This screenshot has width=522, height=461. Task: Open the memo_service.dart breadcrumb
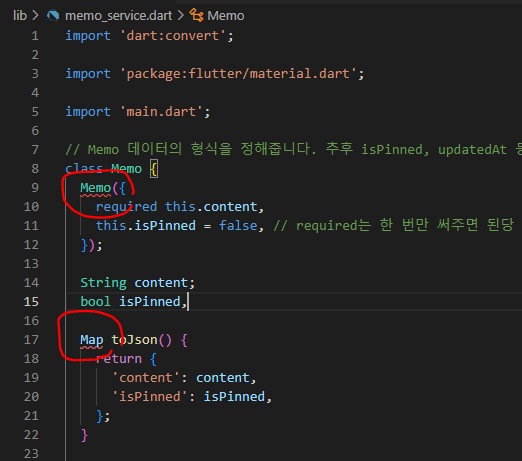coord(118,16)
